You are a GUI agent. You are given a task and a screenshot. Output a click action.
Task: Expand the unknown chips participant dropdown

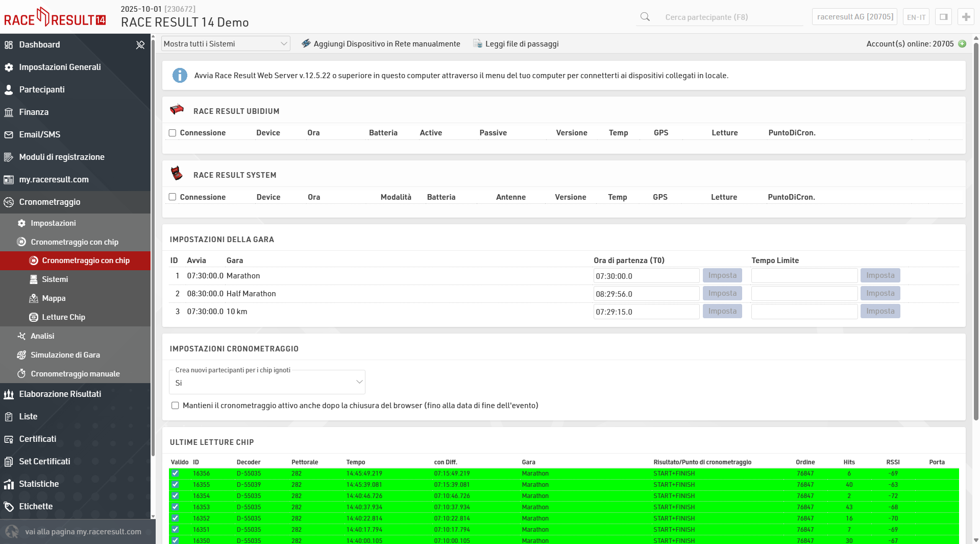point(267,383)
